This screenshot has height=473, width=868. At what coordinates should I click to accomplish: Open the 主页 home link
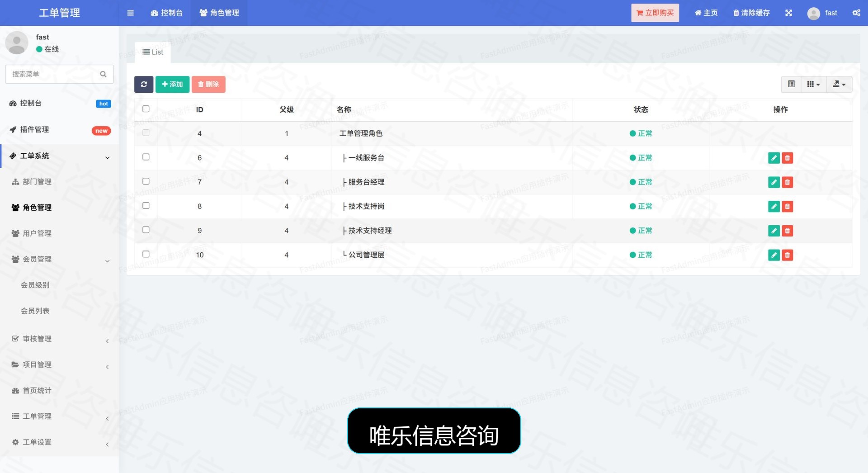[x=706, y=13]
